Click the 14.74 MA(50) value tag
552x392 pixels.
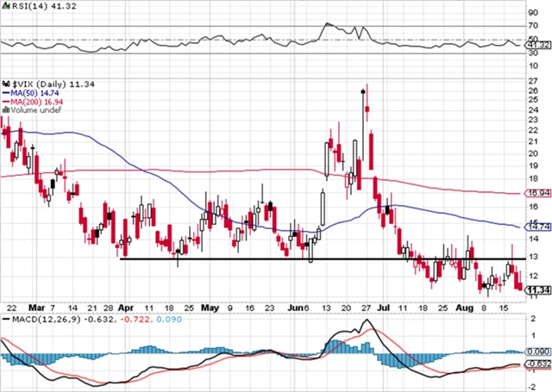538,227
